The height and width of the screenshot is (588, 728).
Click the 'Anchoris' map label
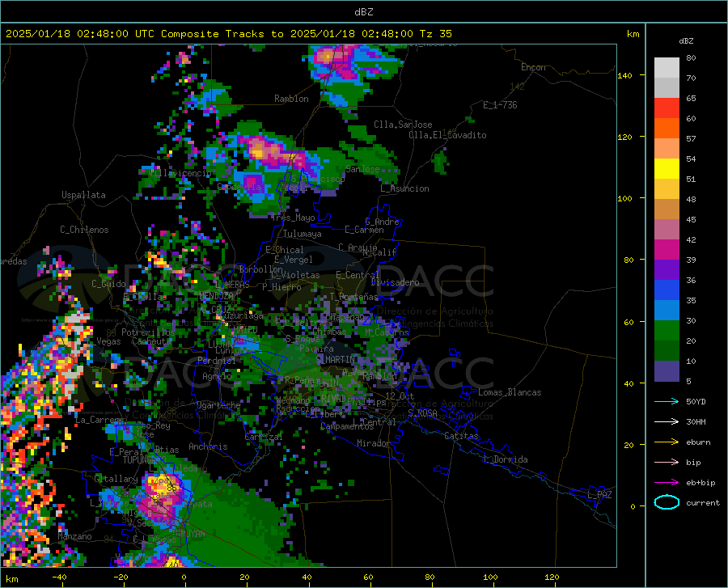click(208, 446)
